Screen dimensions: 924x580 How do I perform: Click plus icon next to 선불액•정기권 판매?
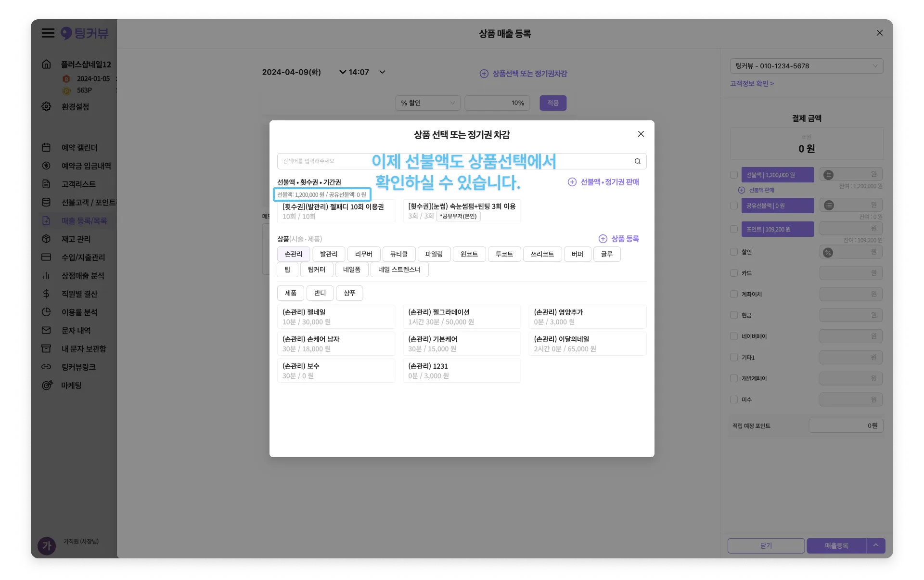(572, 182)
